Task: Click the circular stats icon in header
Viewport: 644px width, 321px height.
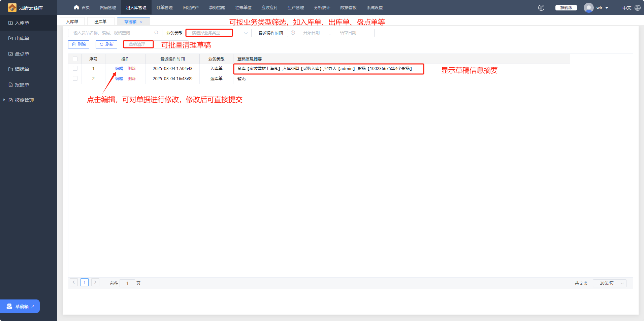Action: pyautogui.click(x=541, y=7)
